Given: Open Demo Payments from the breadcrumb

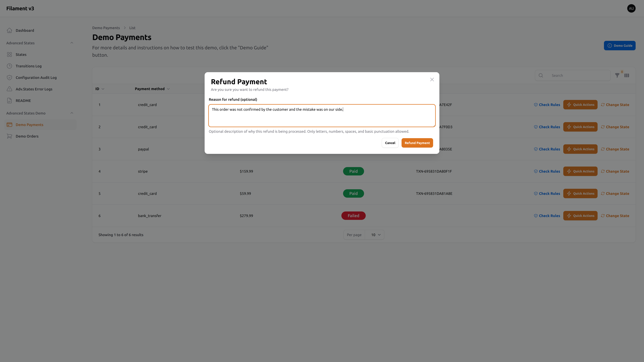Looking at the screenshot, I should [x=106, y=28].
